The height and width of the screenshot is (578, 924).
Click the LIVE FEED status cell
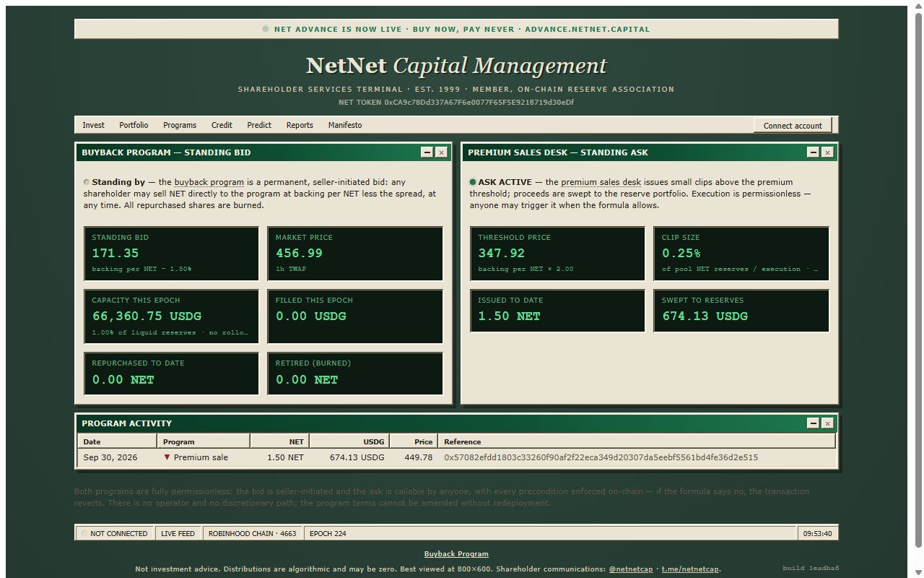178,533
